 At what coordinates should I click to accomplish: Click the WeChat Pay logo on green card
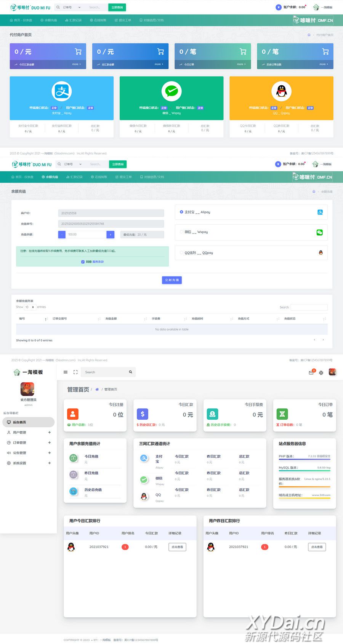(171, 91)
